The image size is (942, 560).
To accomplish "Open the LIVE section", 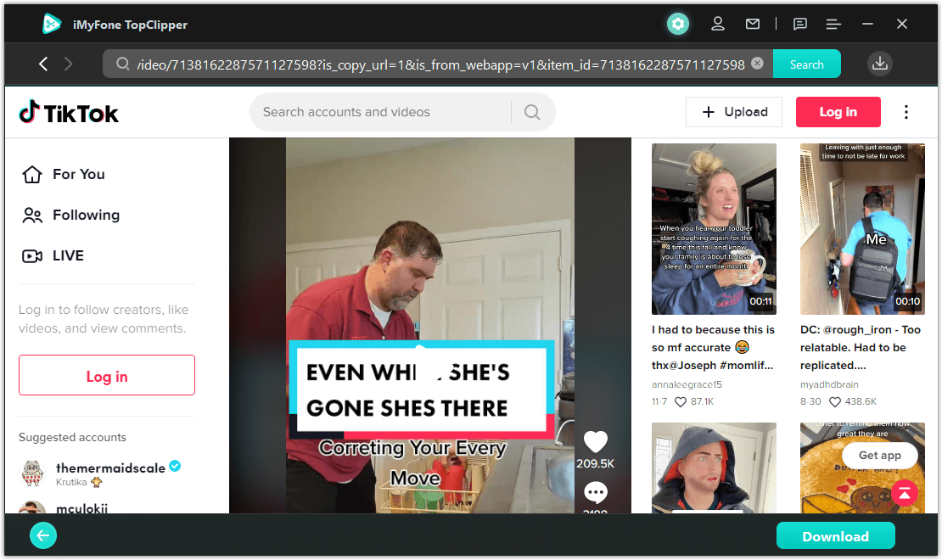I will coord(68,255).
